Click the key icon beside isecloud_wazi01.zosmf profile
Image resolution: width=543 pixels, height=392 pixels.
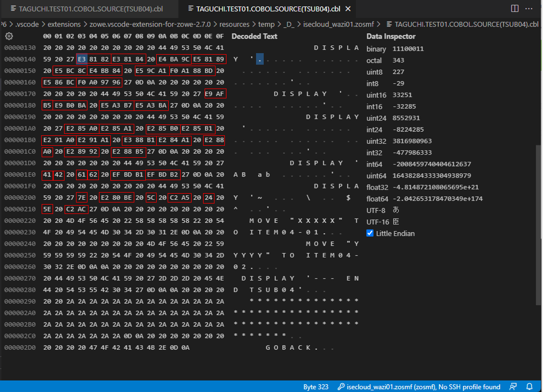[x=341, y=387]
